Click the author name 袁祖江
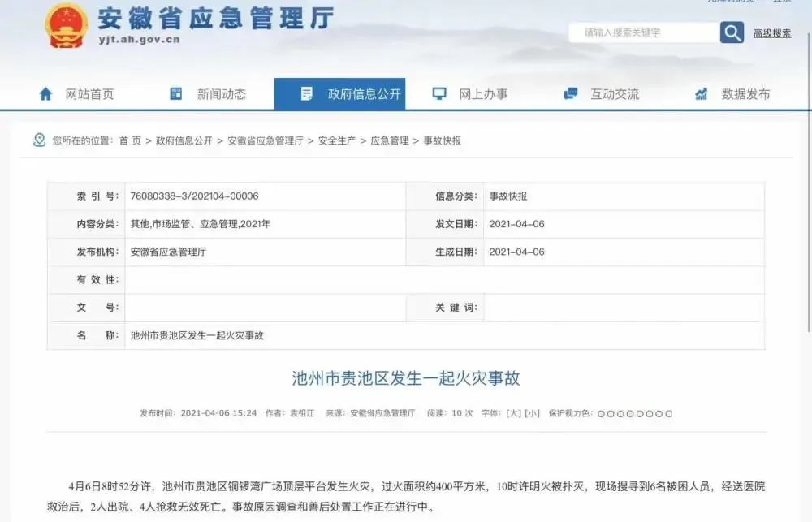 [x=302, y=413]
